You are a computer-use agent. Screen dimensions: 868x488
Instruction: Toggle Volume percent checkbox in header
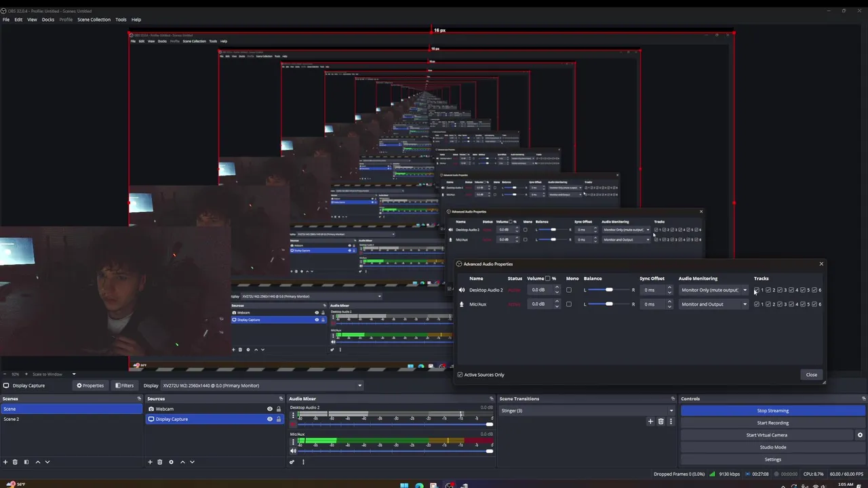click(x=547, y=279)
